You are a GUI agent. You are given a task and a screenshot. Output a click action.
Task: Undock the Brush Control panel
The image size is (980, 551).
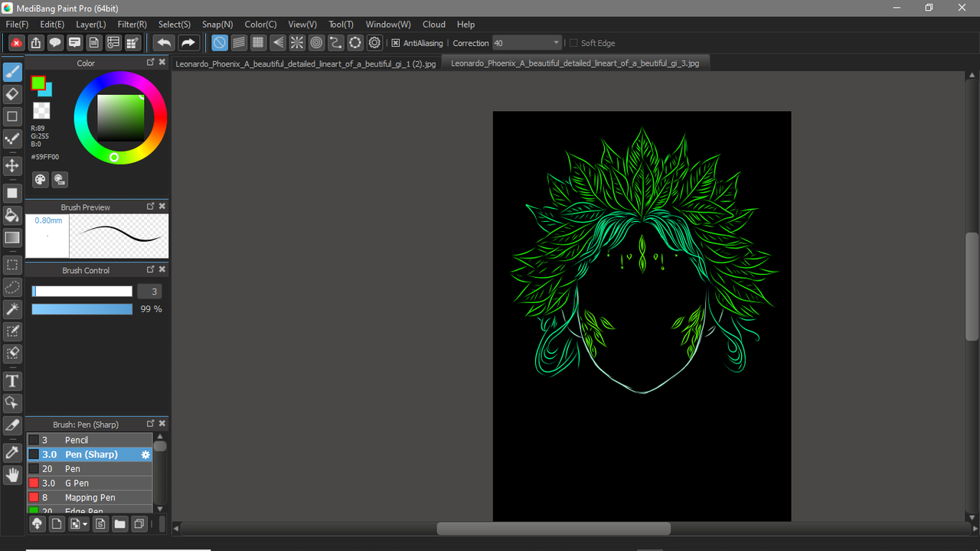[151, 269]
